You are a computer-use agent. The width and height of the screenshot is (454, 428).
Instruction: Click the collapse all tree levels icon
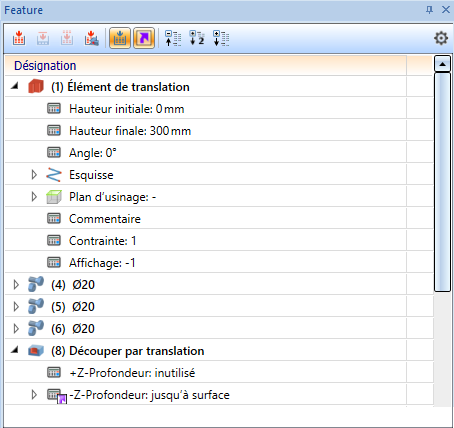click(173, 38)
